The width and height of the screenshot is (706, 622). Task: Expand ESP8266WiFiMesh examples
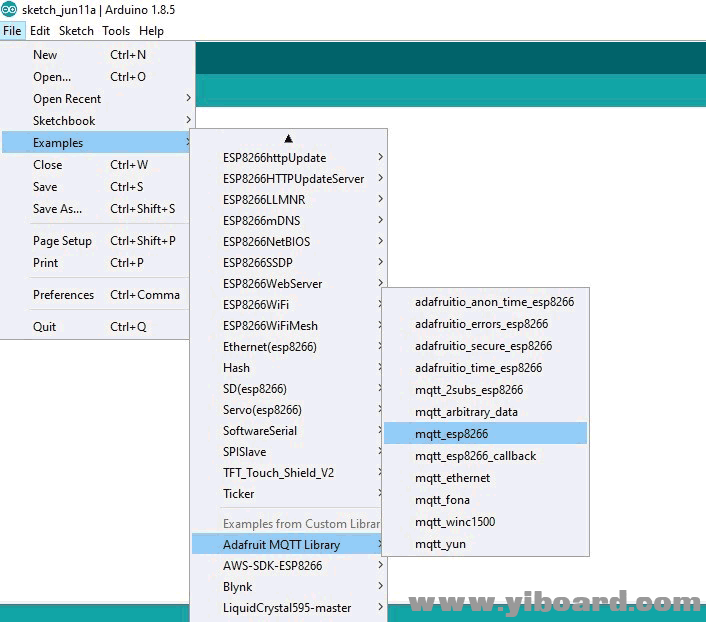(287, 326)
